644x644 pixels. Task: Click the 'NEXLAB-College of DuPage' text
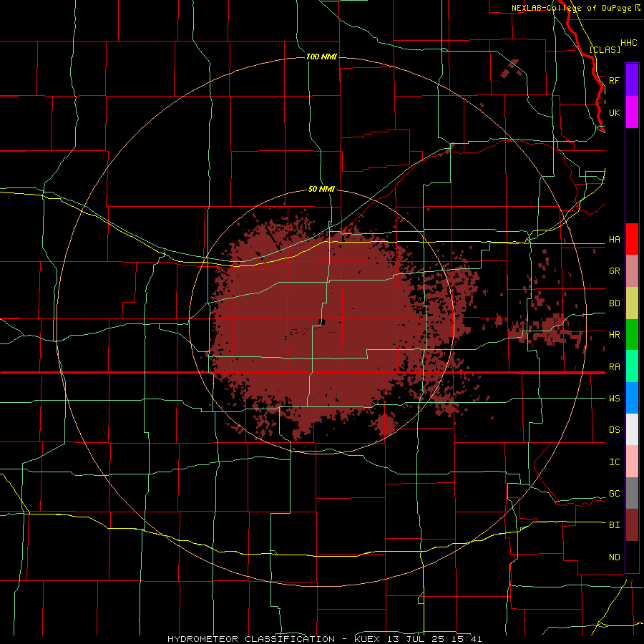(x=572, y=8)
